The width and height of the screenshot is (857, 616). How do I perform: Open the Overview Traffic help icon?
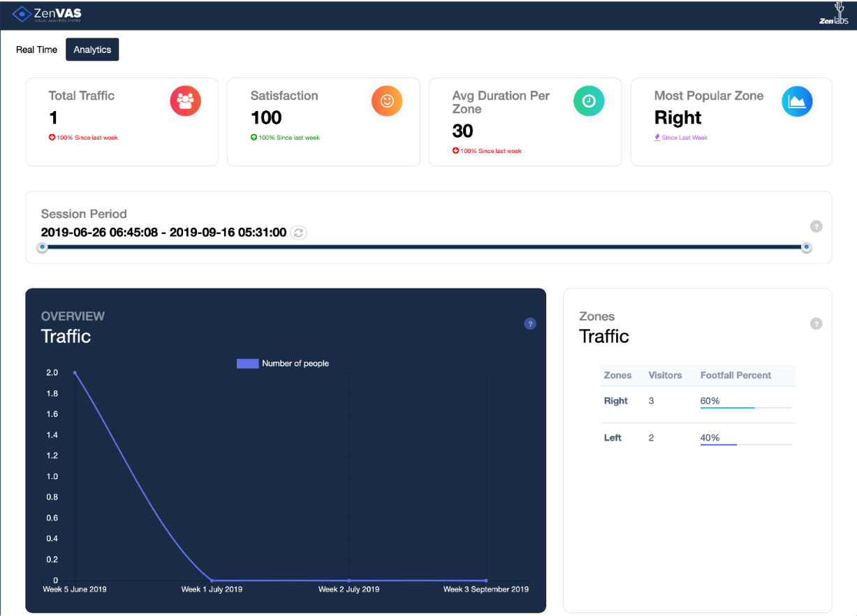[x=530, y=324]
